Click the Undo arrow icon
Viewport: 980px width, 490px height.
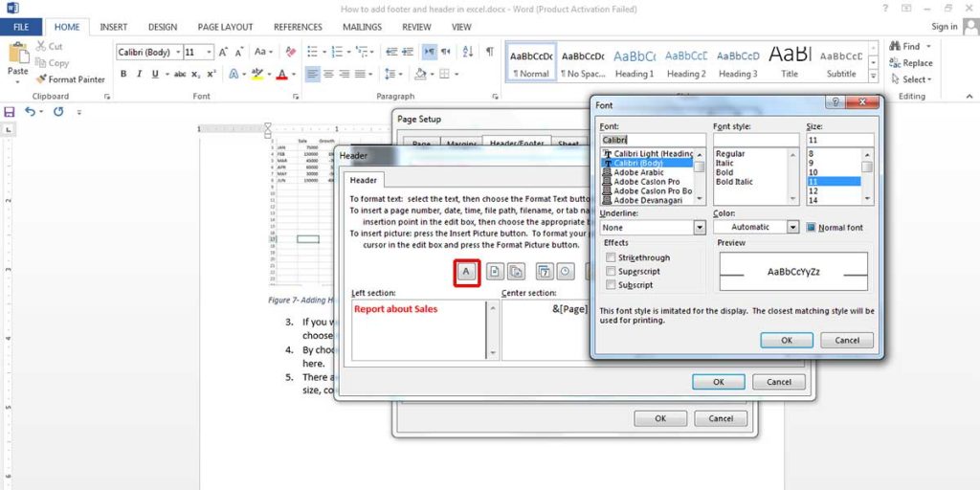pos(30,112)
